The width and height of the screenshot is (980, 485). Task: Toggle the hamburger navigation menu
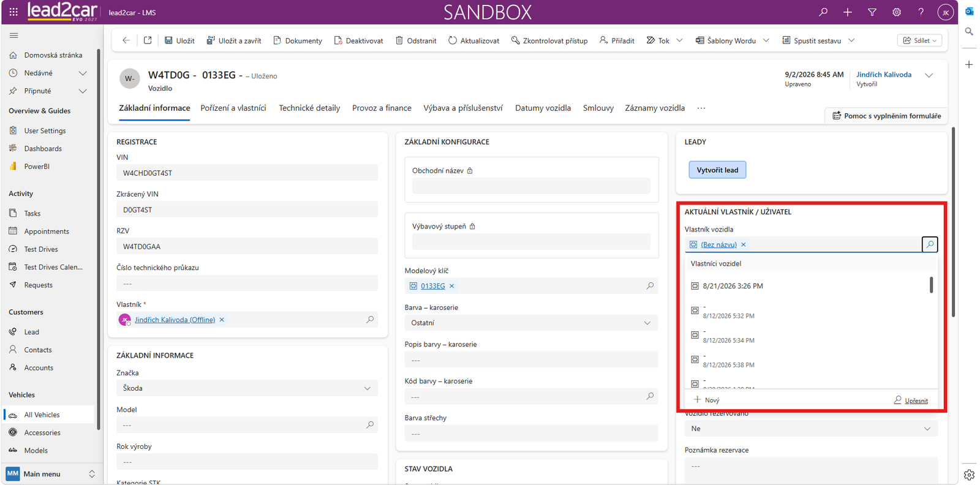[13, 35]
